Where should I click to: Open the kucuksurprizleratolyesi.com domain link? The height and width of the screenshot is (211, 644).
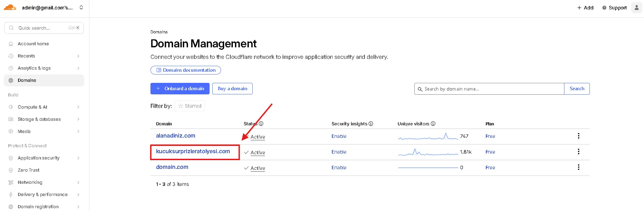pyautogui.click(x=193, y=151)
